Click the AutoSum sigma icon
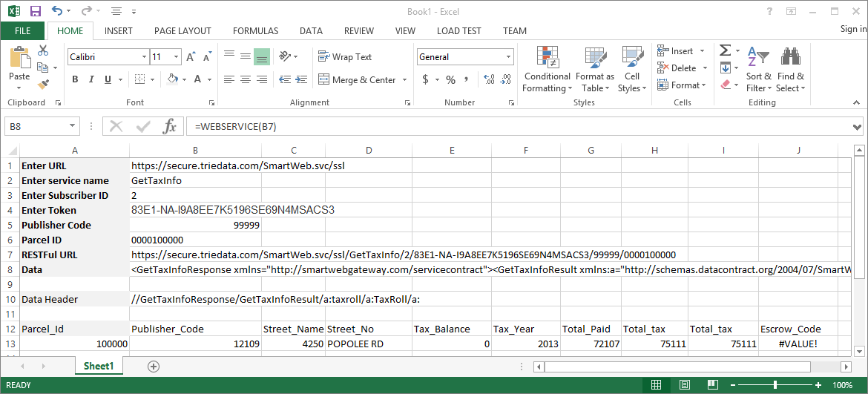The image size is (868, 394). tap(725, 50)
